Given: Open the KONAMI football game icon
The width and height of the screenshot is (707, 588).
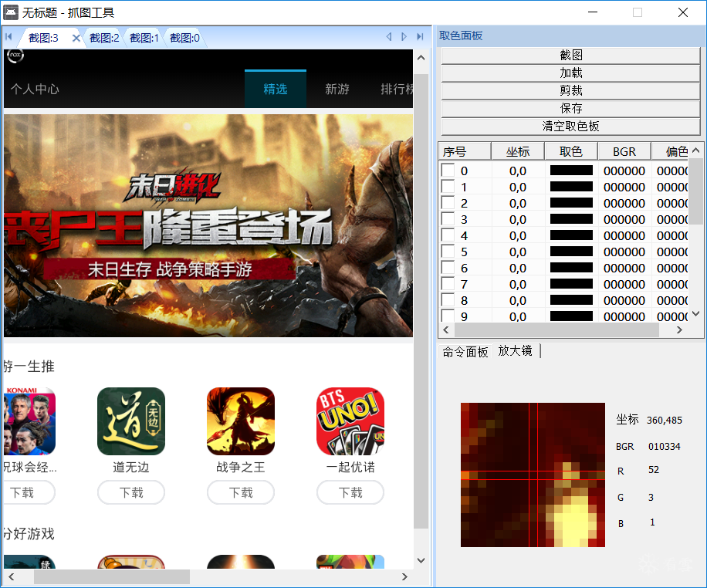Looking at the screenshot, I should pyautogui.click(x=30, y=421).
